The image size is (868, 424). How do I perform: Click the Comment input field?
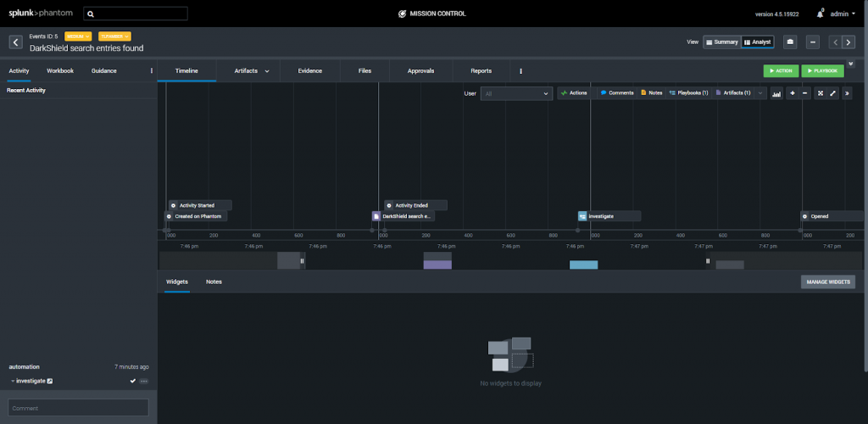point(78,408)
